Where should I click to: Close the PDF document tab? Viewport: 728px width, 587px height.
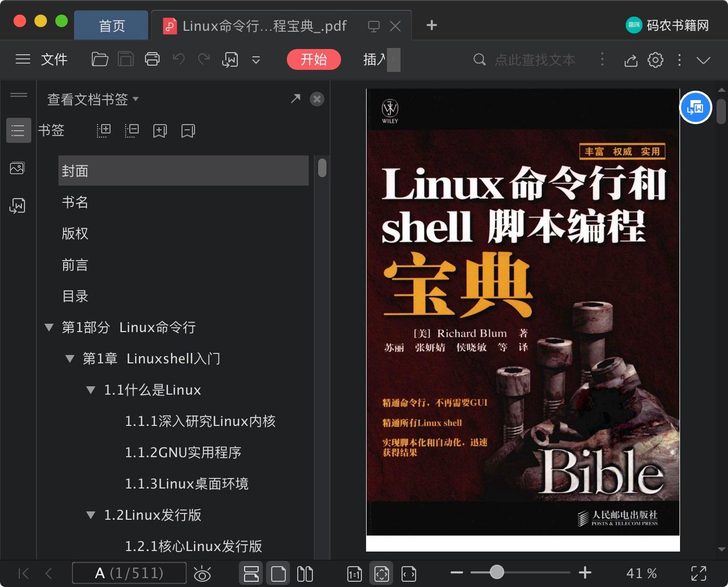(x=395, y=26)
